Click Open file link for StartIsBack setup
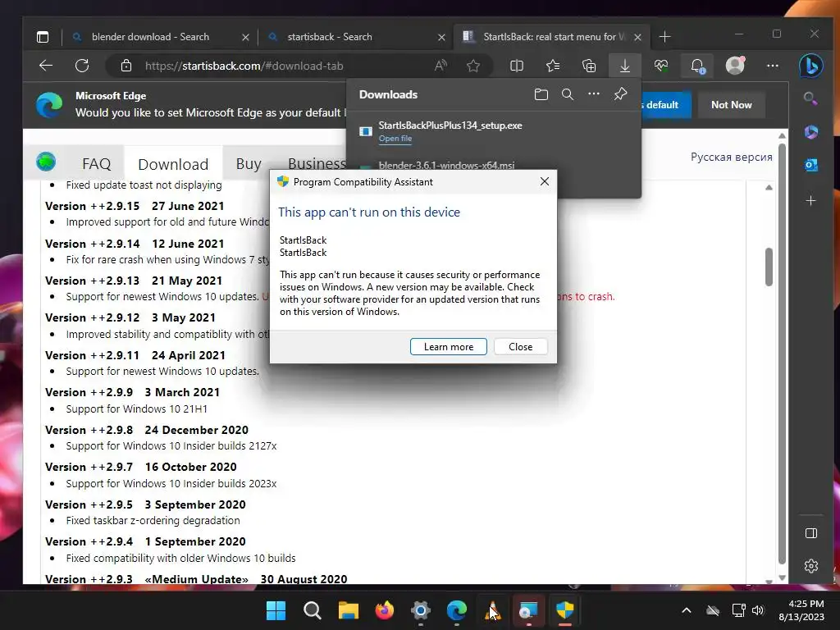The width and height of the screenshot is (840, 630). [395, 139]
